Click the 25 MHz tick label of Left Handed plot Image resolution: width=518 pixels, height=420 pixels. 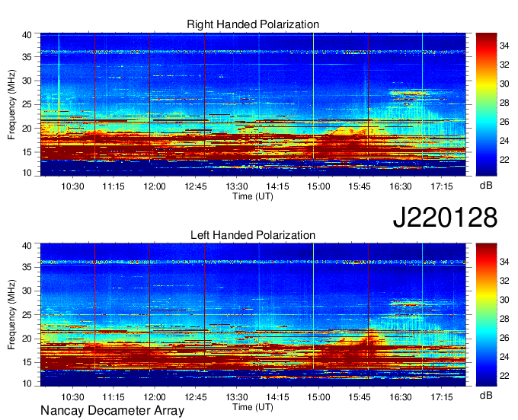[x=27, y=315]
